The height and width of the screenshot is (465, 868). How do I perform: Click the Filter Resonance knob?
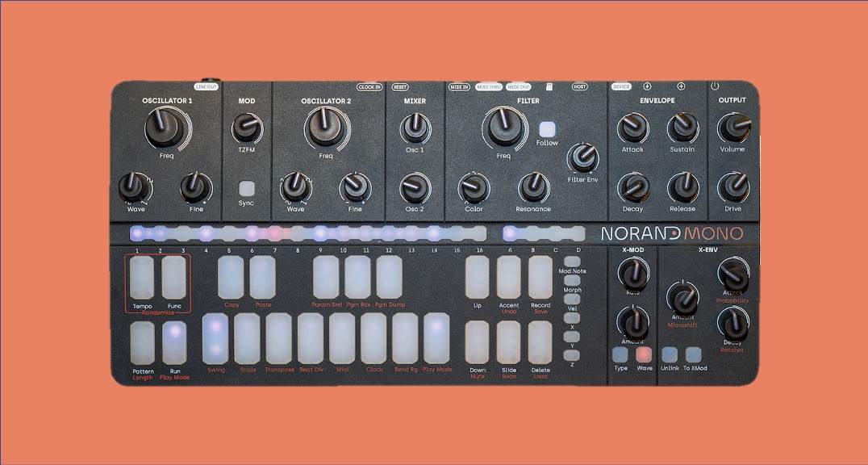pos(532,186)
